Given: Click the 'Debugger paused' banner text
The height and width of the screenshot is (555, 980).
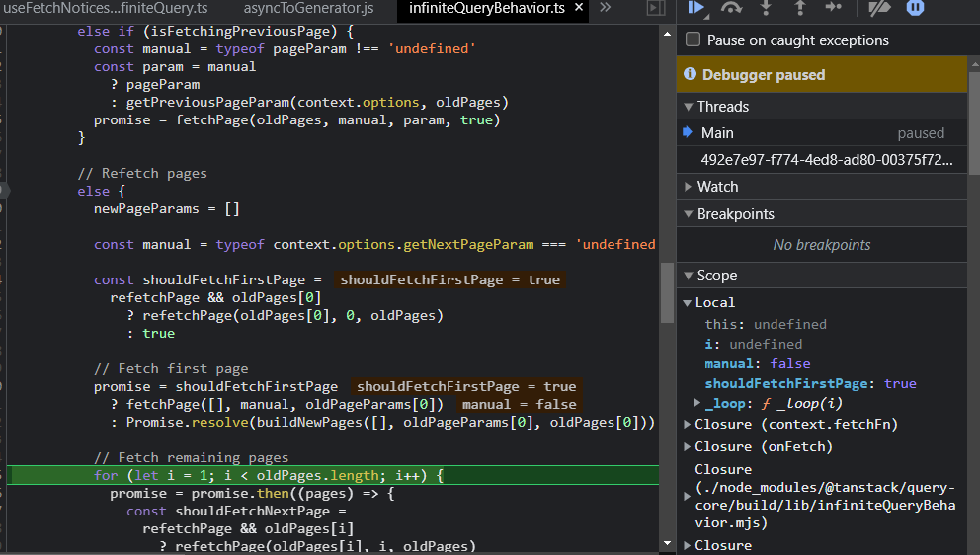Looking at the screenshot, I should 764,74.
